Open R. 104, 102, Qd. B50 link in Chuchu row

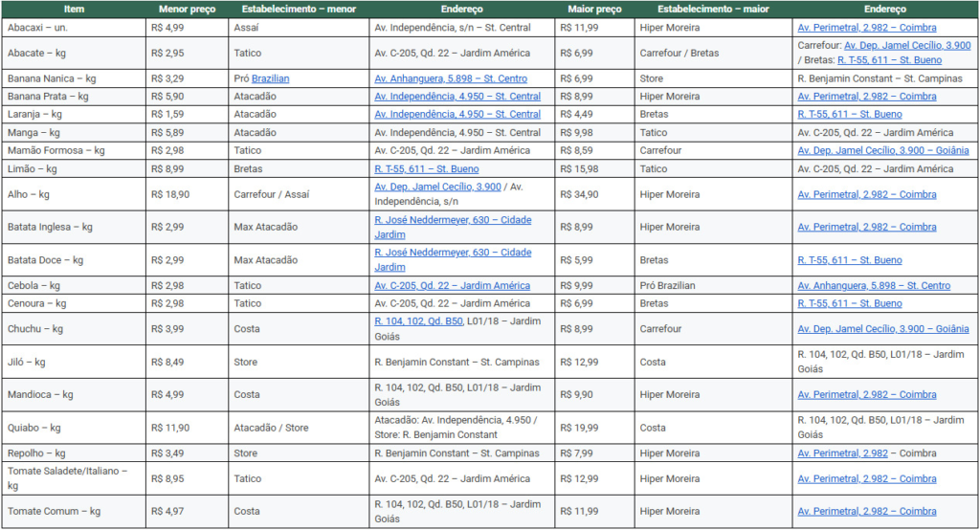(419, 321)
